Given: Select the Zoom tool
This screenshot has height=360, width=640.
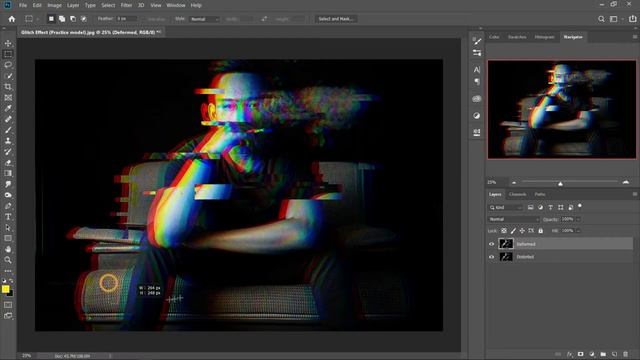Looking at the screenshot, I should [8, 260].
